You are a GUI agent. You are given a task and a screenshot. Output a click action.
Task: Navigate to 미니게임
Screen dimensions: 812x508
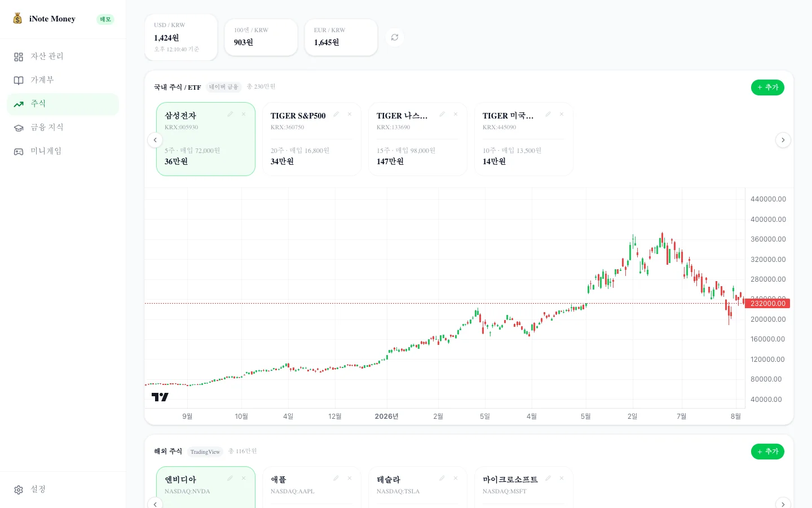click(x=63, y=151)
